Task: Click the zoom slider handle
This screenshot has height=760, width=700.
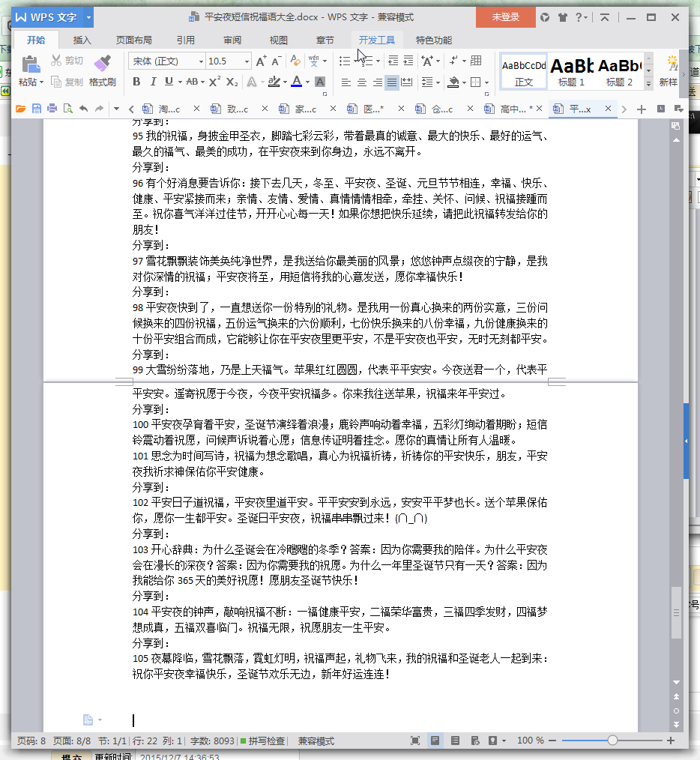Action: (x=612, y=741)
